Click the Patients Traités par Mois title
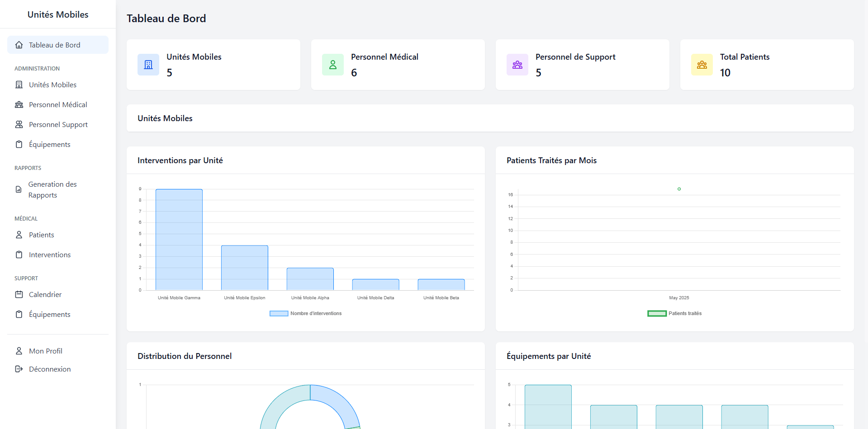The height and width of the screenshot is (429, 868). (x=551, y=160)
